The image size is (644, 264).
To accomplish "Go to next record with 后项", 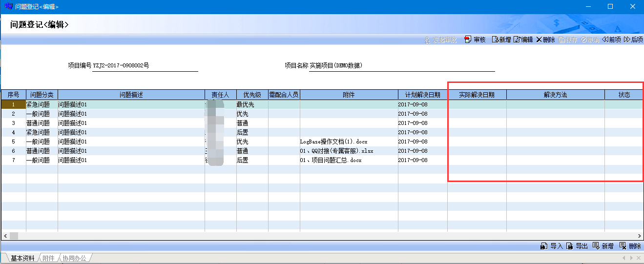I will (x=633, y=40).
